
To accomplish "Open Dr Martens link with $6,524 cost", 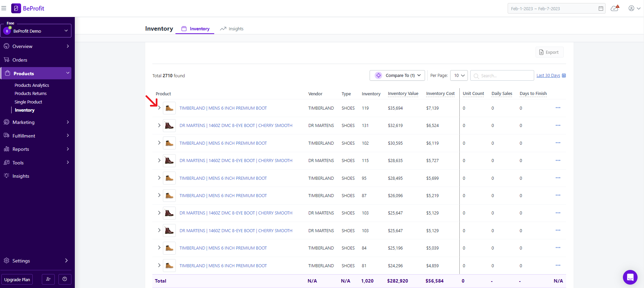I will pos(236,126).
